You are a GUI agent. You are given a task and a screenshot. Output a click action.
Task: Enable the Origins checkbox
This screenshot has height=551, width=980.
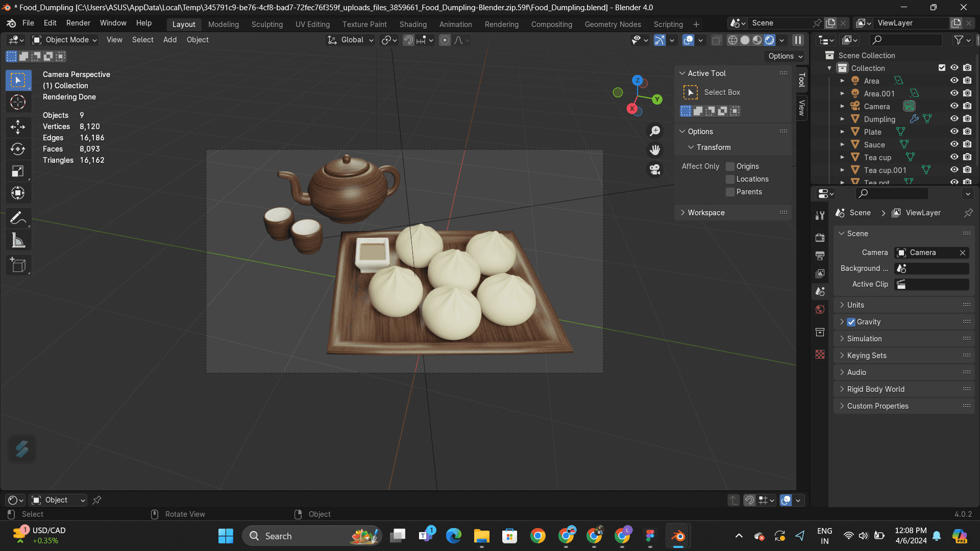[730, 166]
